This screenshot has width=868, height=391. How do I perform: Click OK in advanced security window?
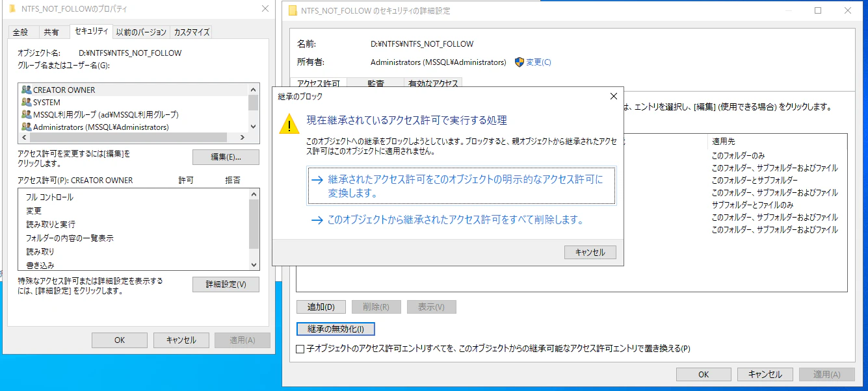click(704, 374)
